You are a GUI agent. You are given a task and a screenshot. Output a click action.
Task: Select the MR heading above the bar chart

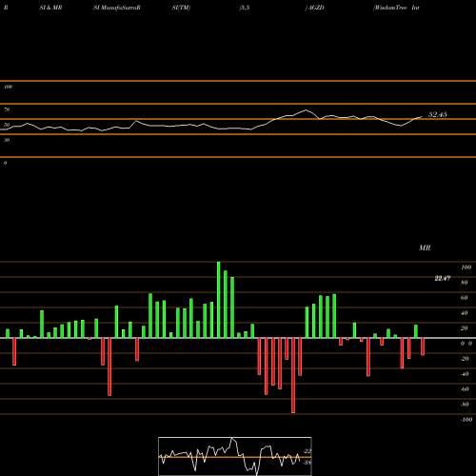point(425,248)
